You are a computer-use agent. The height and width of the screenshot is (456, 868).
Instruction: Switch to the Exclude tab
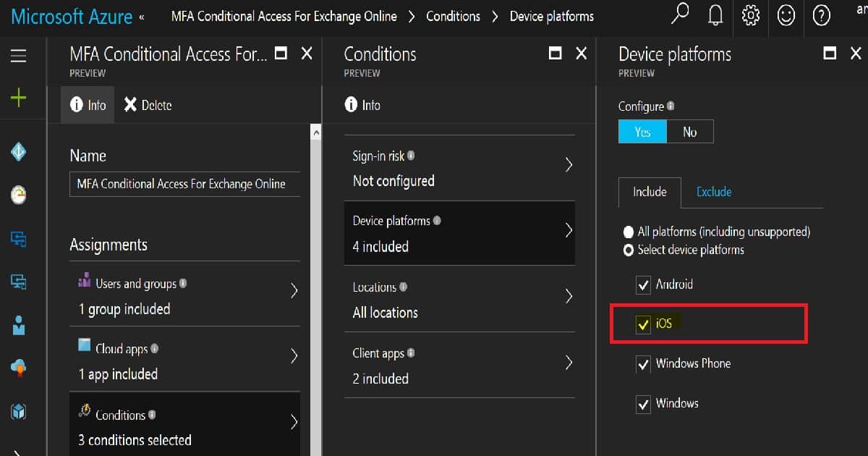[714, 193]
